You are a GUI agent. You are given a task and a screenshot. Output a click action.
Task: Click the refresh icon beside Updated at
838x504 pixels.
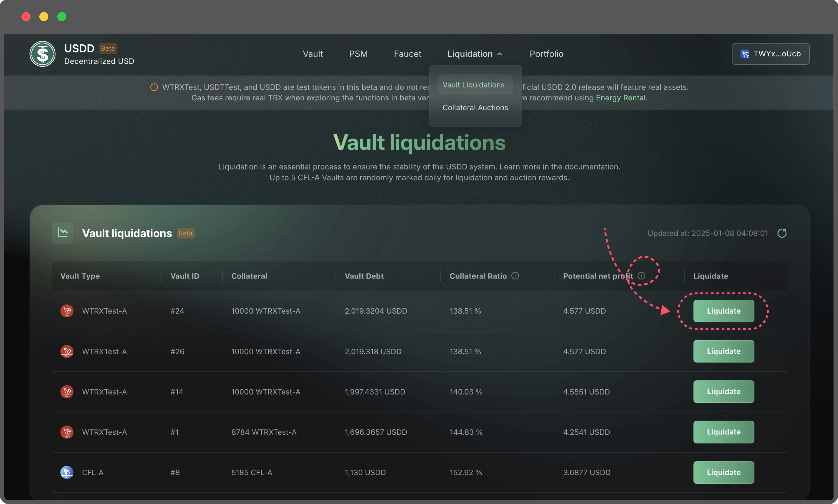782,233
